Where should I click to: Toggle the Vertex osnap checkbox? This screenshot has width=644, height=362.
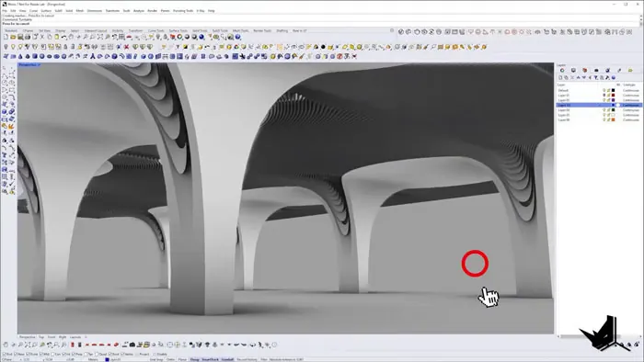click(x=122, y=355)
